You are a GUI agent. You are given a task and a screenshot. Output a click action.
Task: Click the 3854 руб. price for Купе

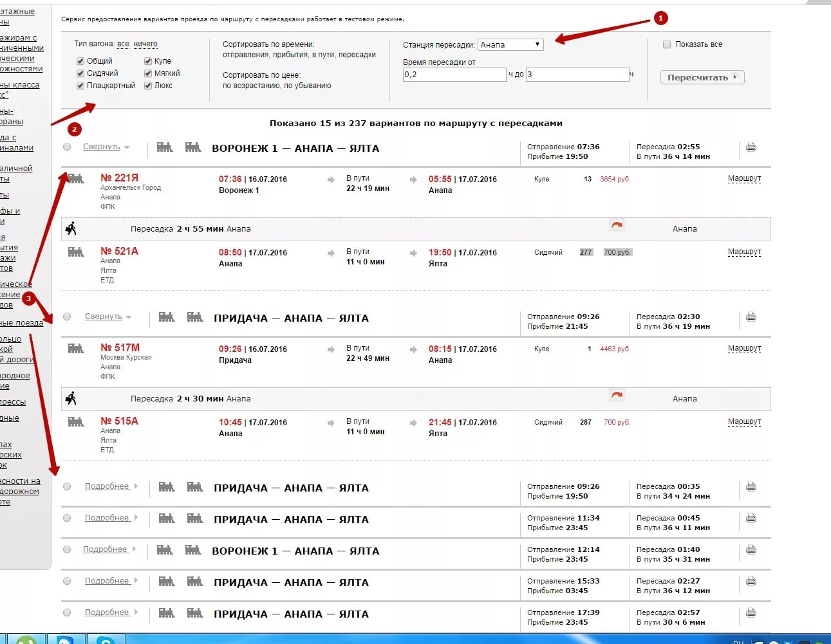click(615, 179)
